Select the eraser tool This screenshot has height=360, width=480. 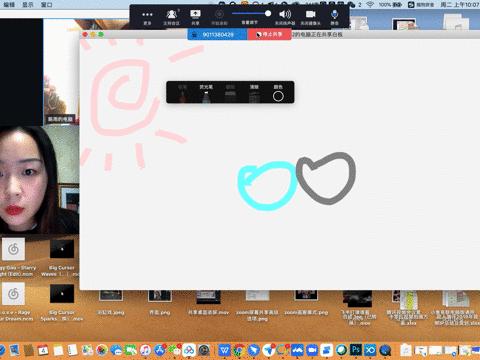(x=230, y=93)
